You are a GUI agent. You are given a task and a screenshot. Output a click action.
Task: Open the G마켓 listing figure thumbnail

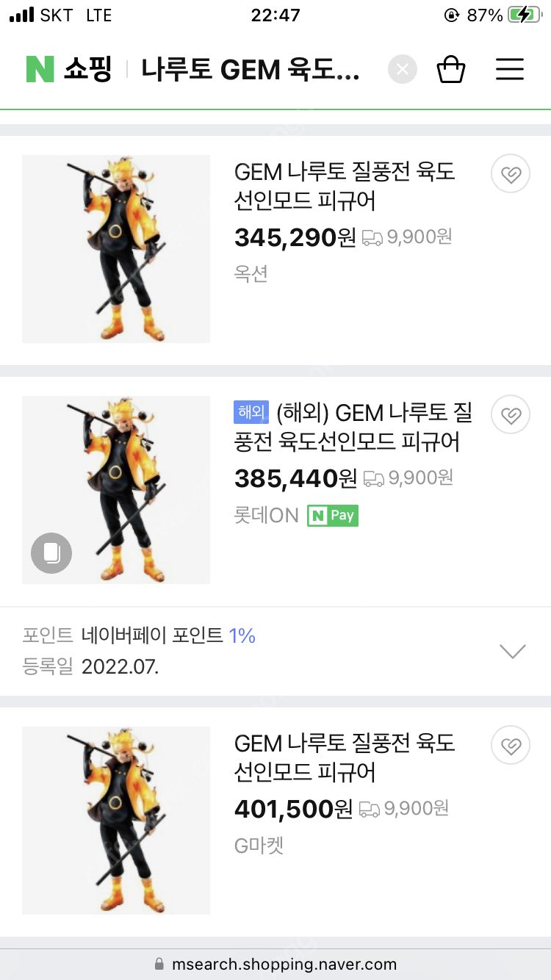(x=116, y=821)
